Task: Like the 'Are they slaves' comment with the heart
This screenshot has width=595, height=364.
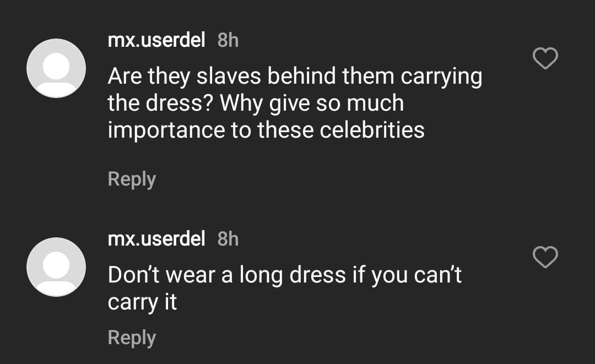Action: click(545, 58)
